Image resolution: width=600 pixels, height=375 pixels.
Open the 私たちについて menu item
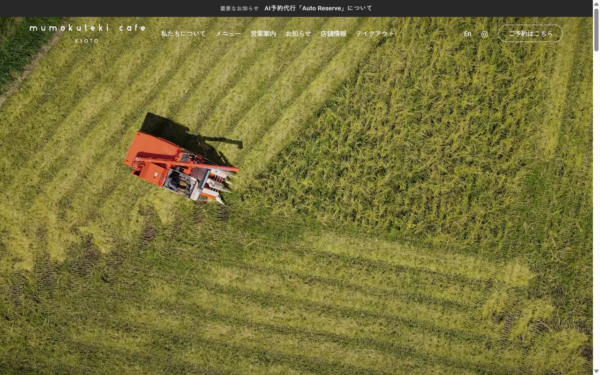pos(183,34)
